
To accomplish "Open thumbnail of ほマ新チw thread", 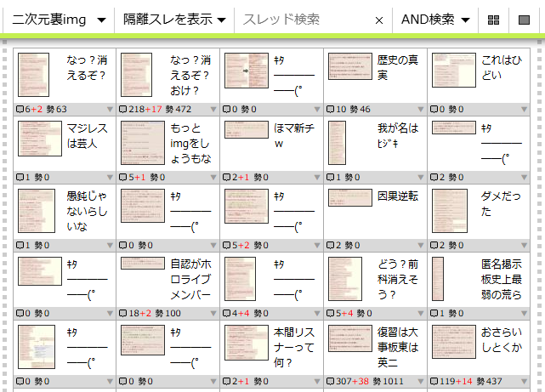I will click(x=246, y=129).
